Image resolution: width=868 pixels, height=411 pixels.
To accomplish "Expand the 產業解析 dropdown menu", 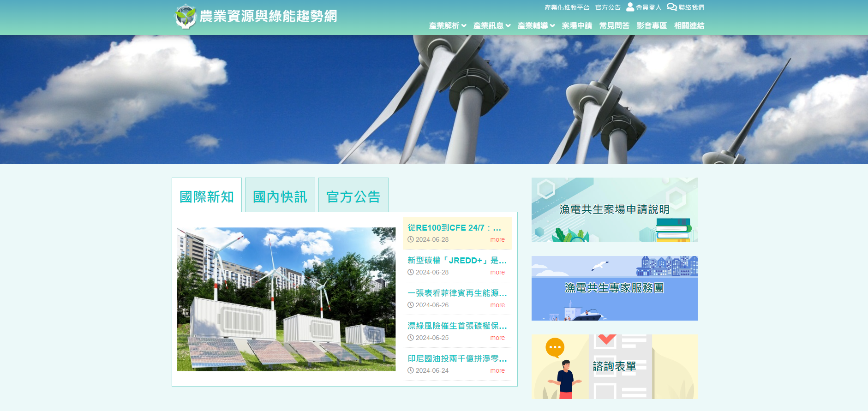I will 447,26.
